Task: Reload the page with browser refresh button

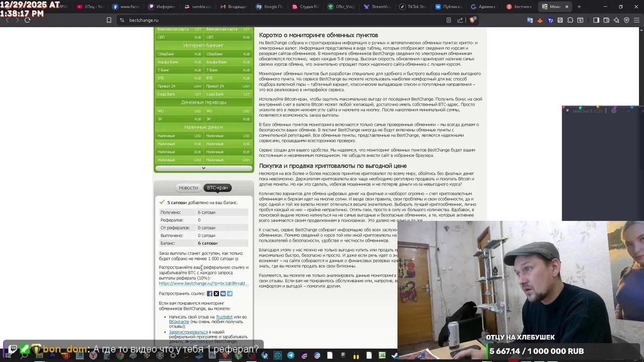Action: pos(27,20)
